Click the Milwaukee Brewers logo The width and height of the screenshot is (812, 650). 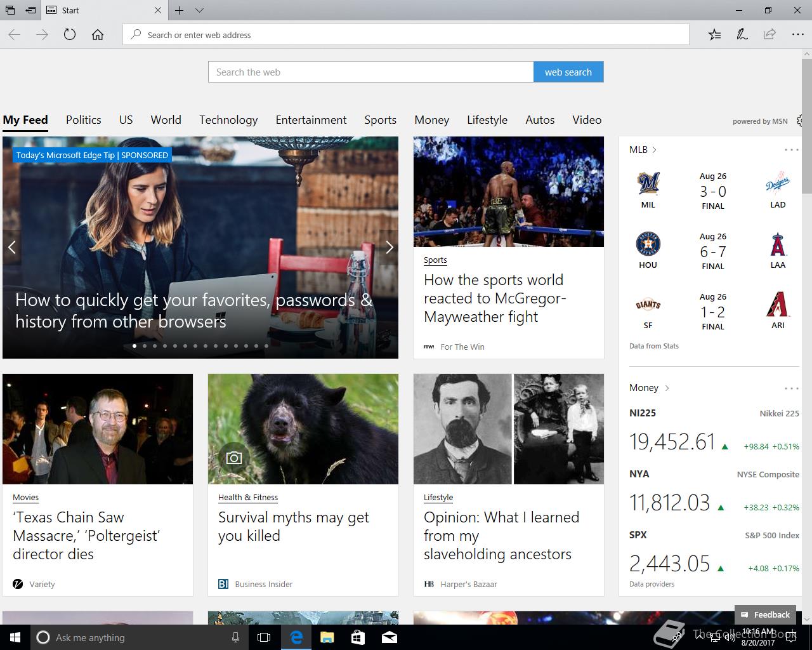coord(648,183)
